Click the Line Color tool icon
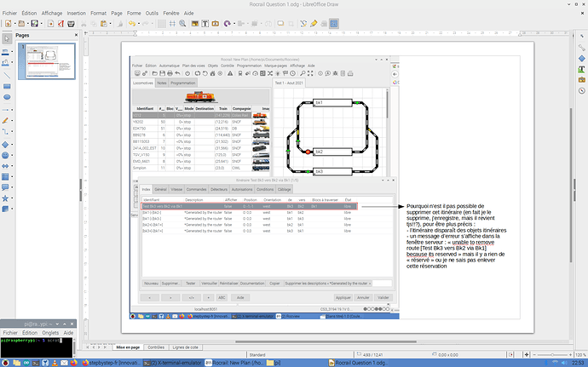Screen dimensions: 588x367 5,52
